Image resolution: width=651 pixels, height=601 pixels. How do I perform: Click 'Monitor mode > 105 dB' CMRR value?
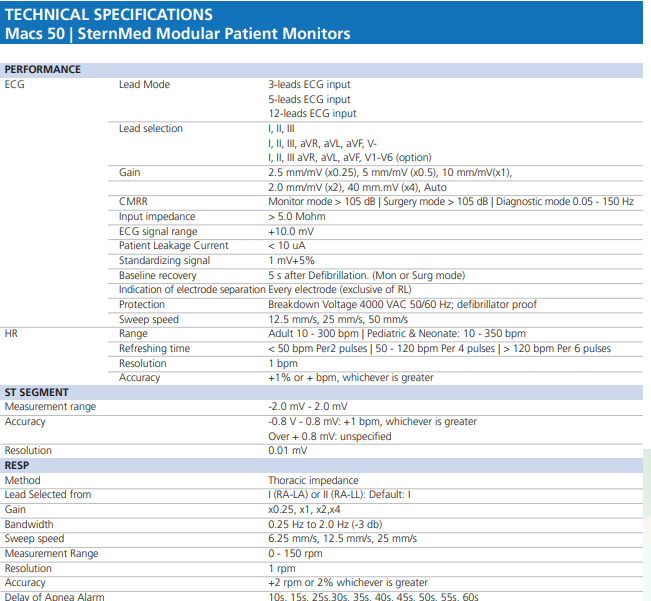click(322, 202)
